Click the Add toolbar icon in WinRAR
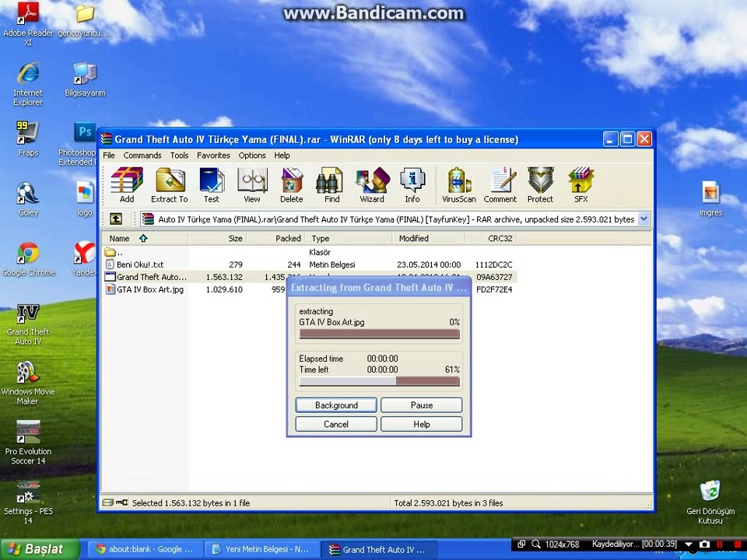 [x=127, y=185]
